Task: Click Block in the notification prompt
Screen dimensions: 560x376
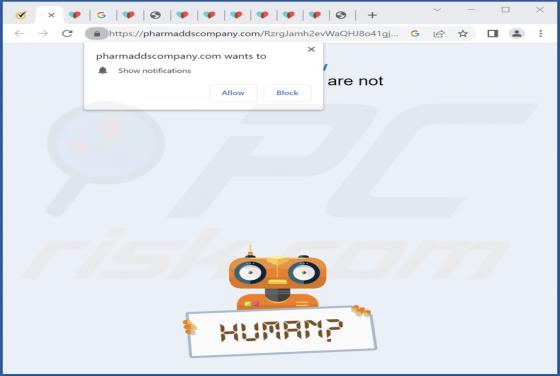Action: [x=287, y=93]
